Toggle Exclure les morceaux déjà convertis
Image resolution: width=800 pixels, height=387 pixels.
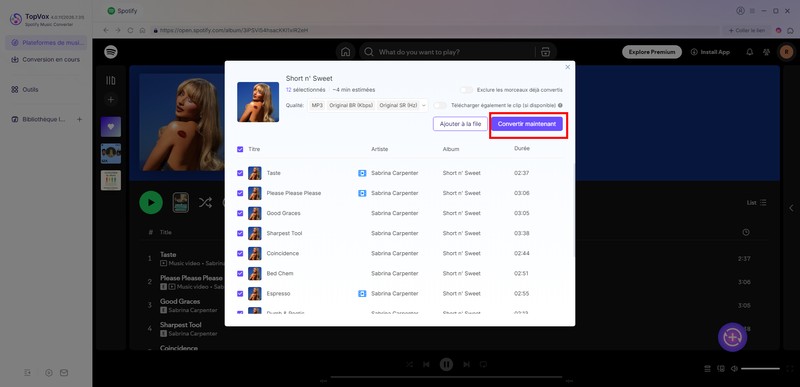(466, 90)
